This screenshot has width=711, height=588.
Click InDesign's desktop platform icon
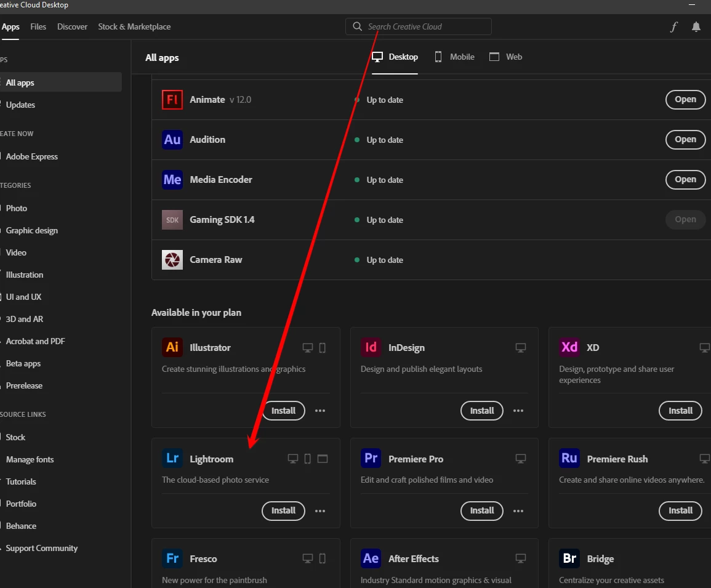pyautogui.click(x=521, y=348)
